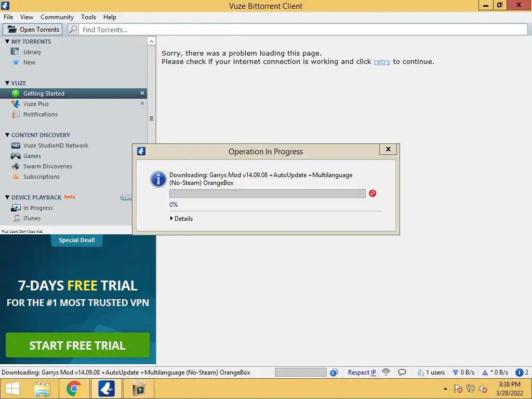Click the tray network status icon

(x=471, y=389)
